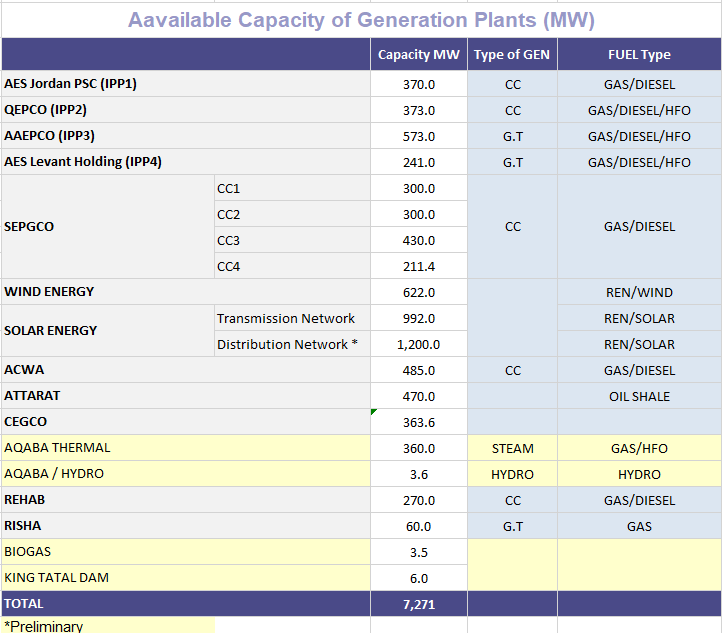Screen dimensions: 722x633
Task: Select the 'REHAB' row label
Action: click(186, 500)
